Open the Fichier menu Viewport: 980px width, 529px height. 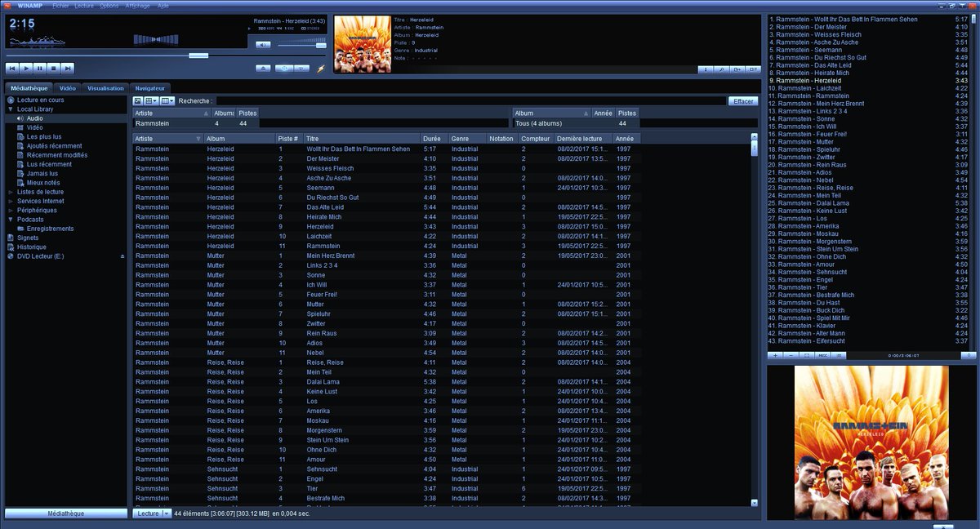(60, 5)
